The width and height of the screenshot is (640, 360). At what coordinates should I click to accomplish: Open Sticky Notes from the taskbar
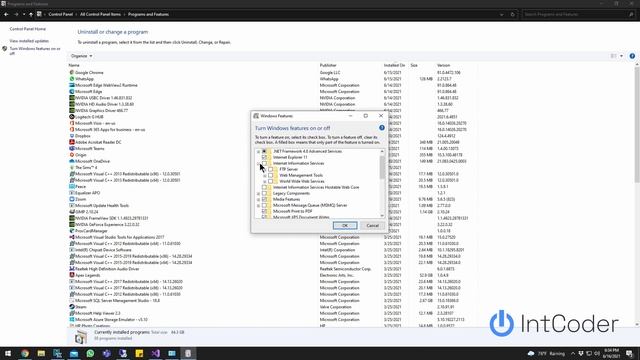coord(139,353)
